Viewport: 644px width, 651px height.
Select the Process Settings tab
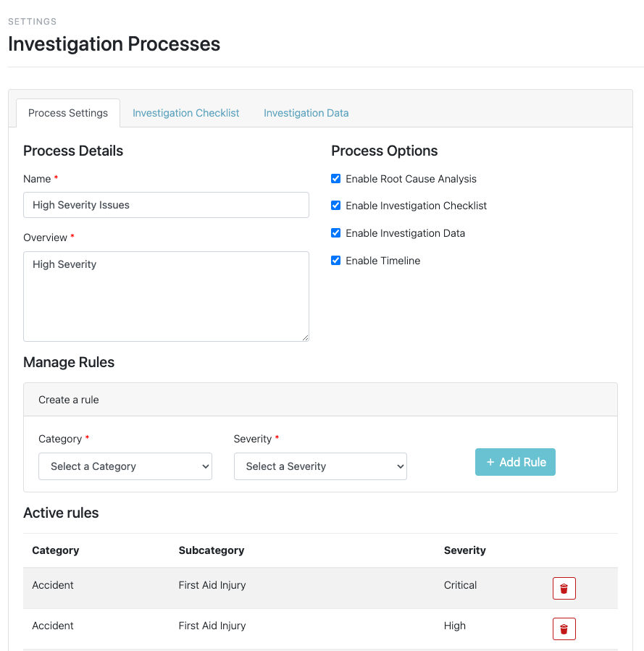[67, 113]
